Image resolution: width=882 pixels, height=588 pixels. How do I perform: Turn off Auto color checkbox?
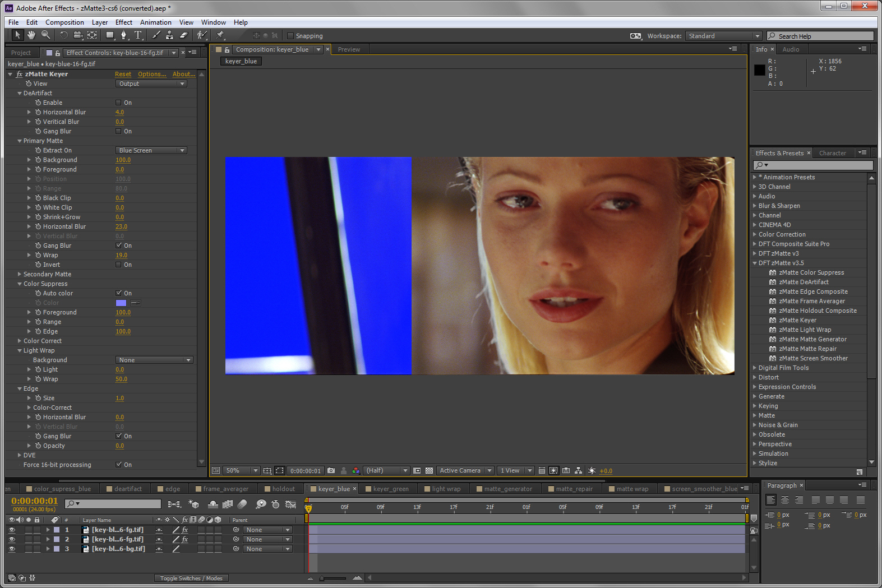pyautogui.click(x=118, y=293)
